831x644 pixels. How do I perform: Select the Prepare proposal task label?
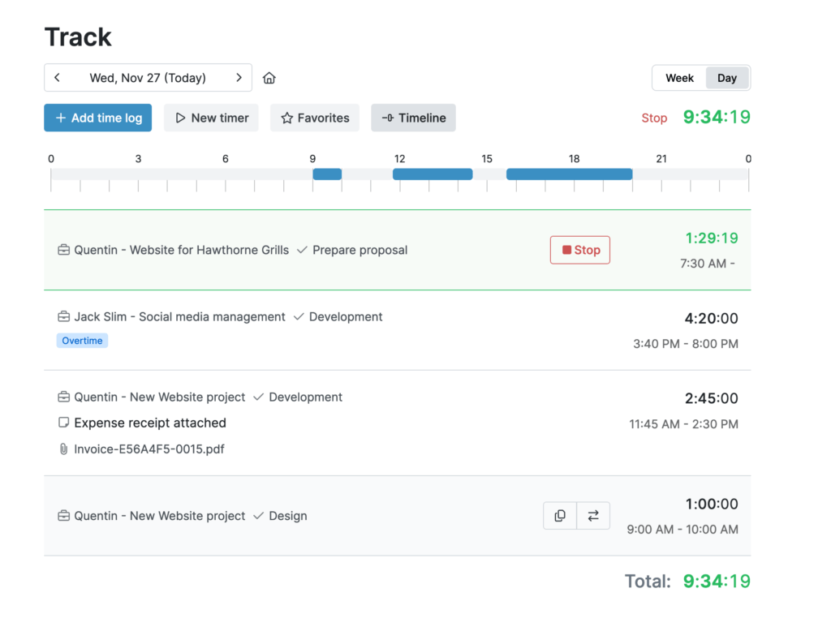click(360, 250)
